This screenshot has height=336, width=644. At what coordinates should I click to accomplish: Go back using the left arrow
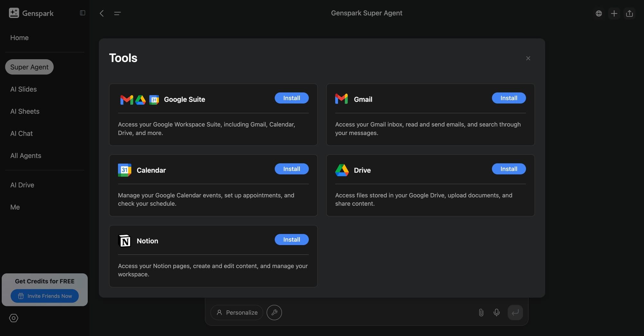101,13
